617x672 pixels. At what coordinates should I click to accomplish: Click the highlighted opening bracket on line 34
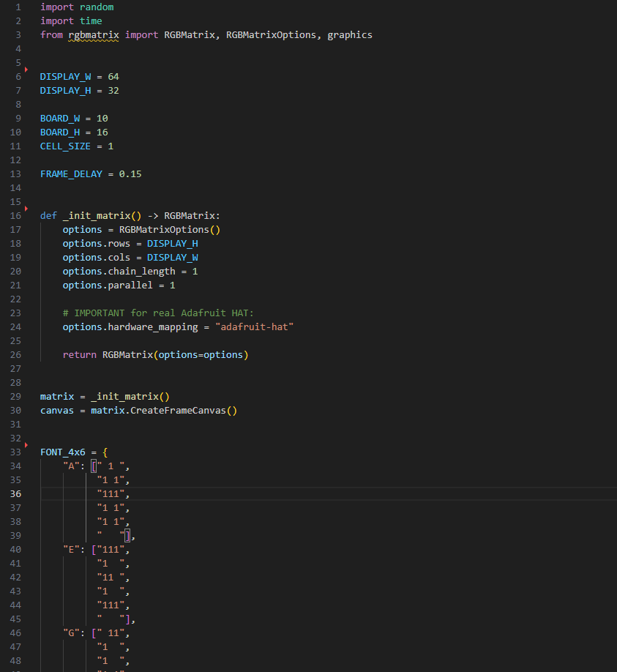coord(94,466)
